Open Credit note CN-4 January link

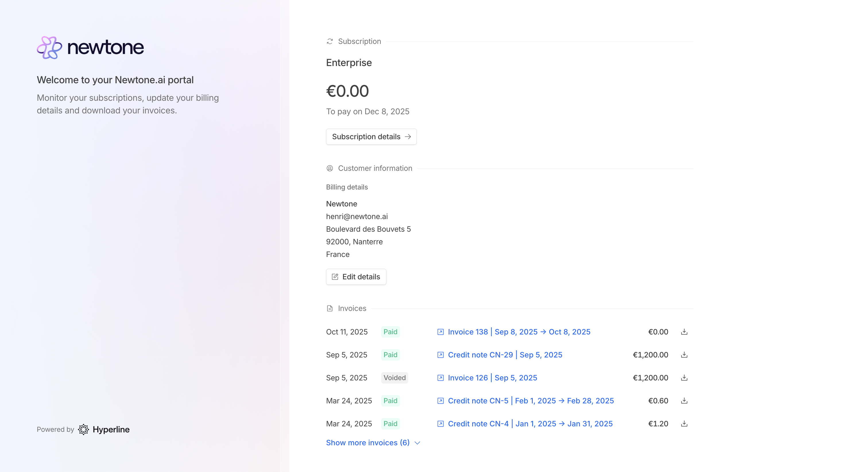pos(530,423)
